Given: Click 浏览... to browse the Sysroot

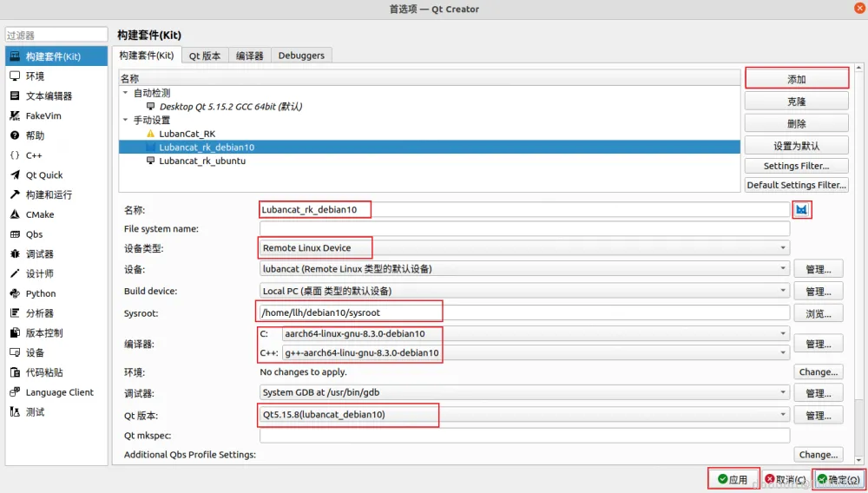Looking at the screenshot, I should pyautogui.click(x=819, y=313).
